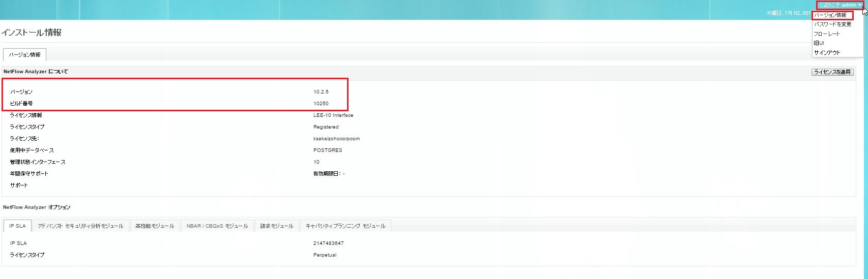This screenshot has height=279, width=868.
Task: Open the IP SLA tab
Action: [x=17, y=226]
